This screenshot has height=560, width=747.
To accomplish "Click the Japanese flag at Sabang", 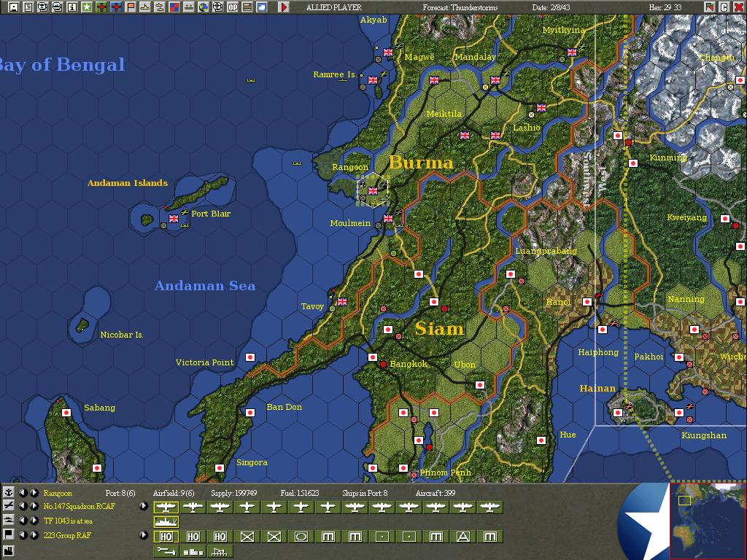I will [x=66, y=413].
